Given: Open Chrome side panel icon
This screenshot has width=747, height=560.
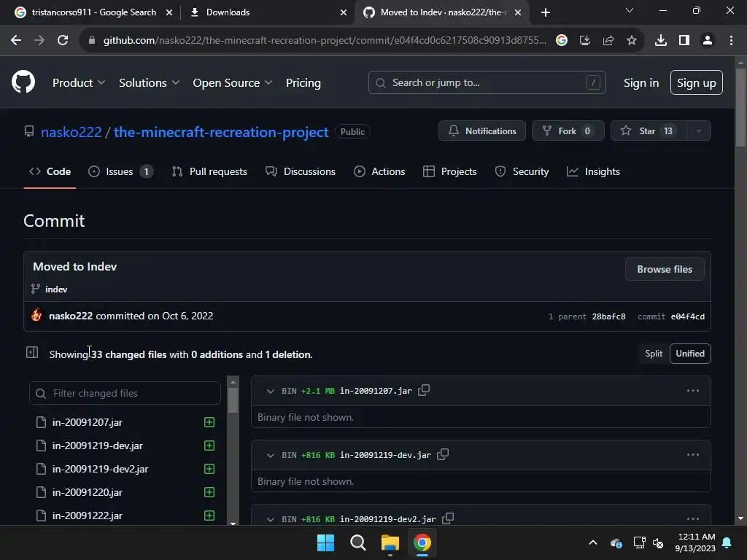Looking at the screenshot, I should pyautogui.click(x=684, y=41).
